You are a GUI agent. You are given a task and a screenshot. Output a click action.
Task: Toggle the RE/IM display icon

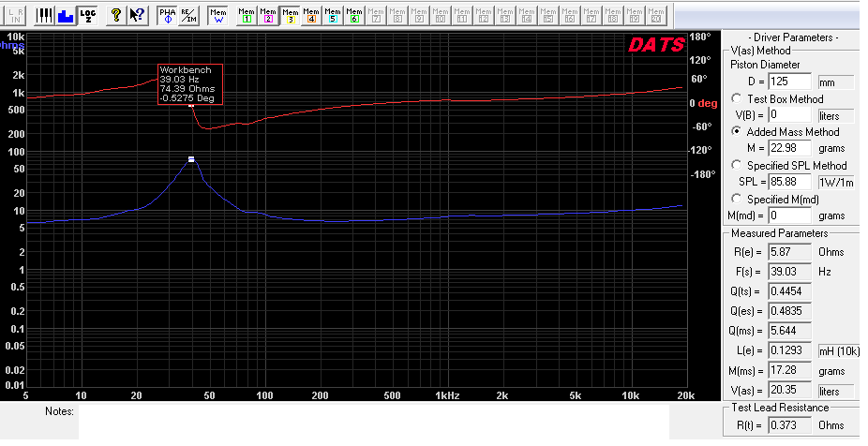(x=188, y=16)
